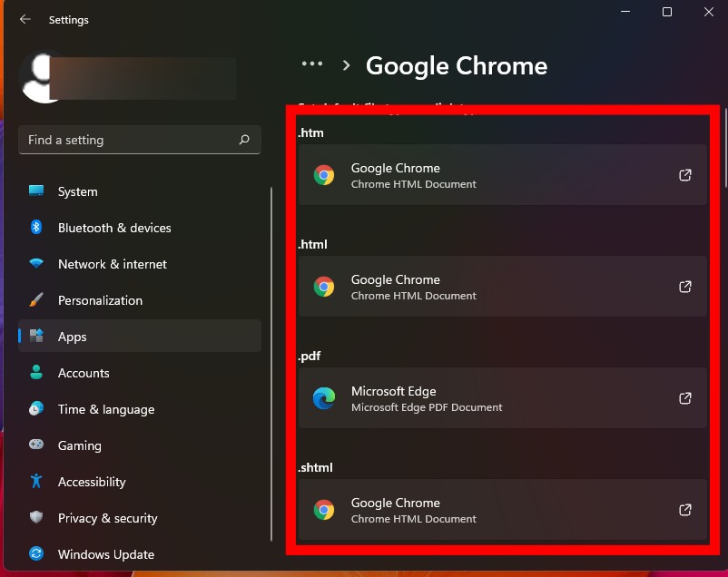
Task: Click the Chrome logo in .shtml row
Action: coord(324,510)
